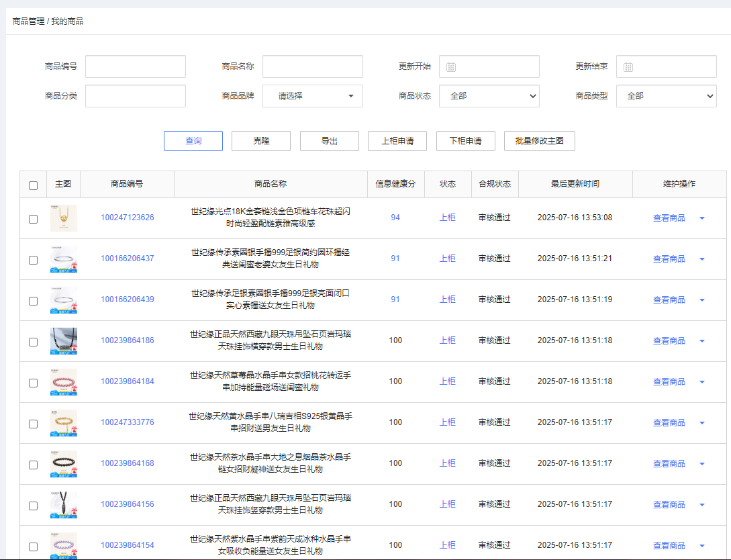The height and width of the screenshot is (560, 731).
Task: Click the 最后更新时间 column header
Action: (575, 184)
